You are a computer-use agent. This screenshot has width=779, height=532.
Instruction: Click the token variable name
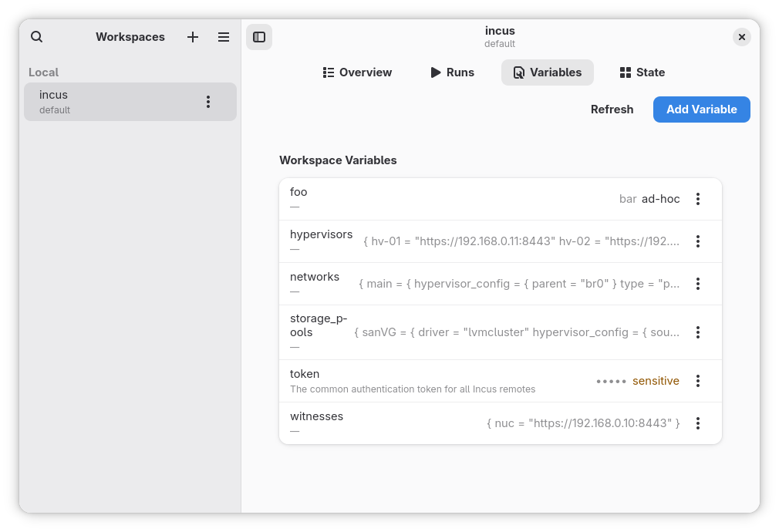point(305,374)
